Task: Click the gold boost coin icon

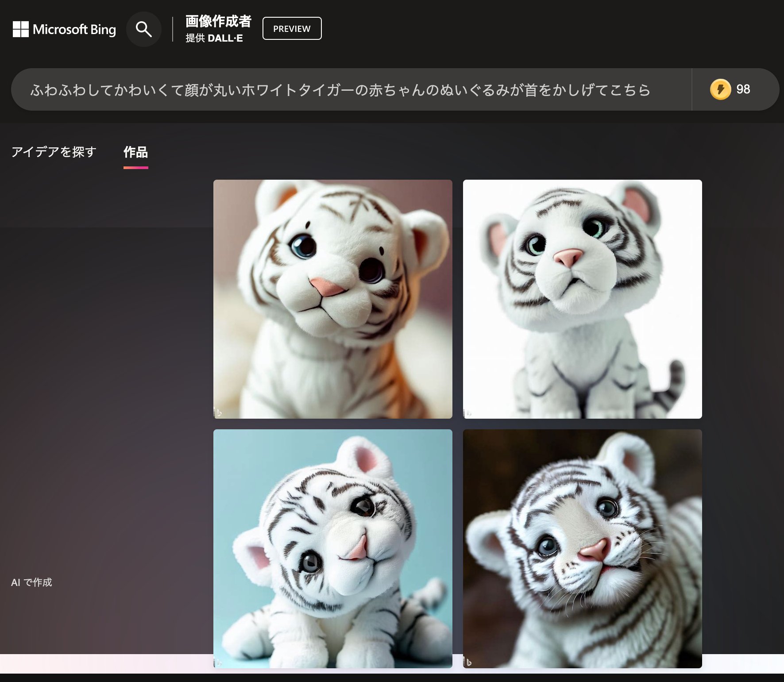Action: pyautogui.click(x=720, y=89)
